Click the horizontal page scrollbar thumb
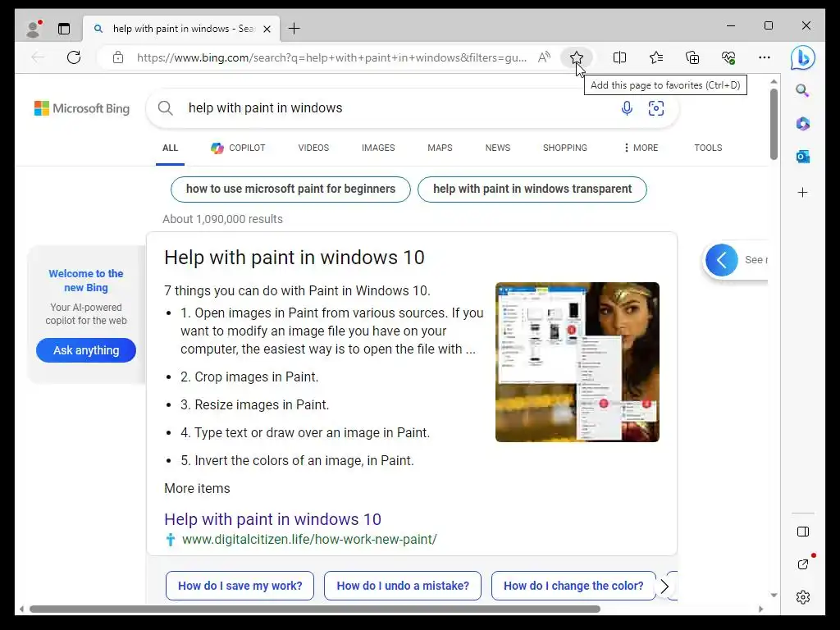 point(314,609)
